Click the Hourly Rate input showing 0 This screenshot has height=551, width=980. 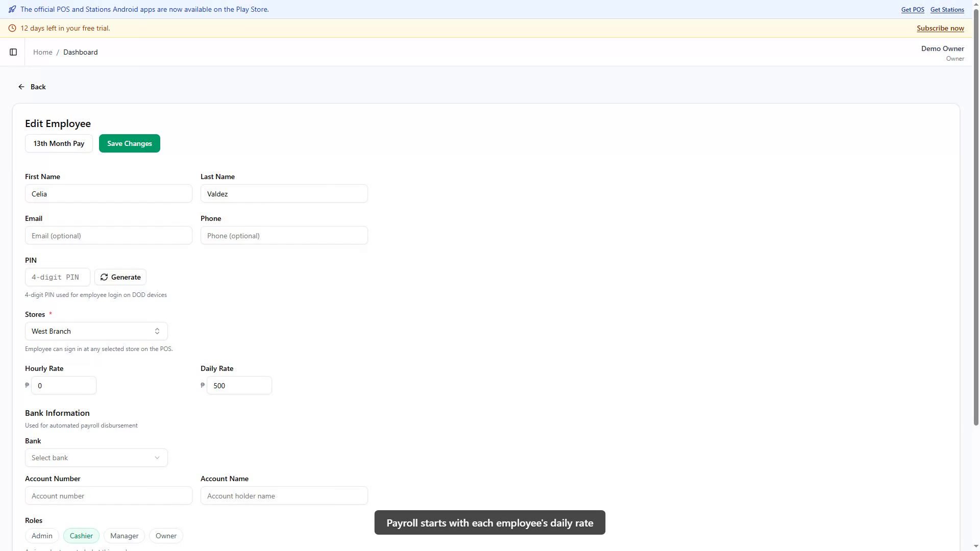click(64, 385)
